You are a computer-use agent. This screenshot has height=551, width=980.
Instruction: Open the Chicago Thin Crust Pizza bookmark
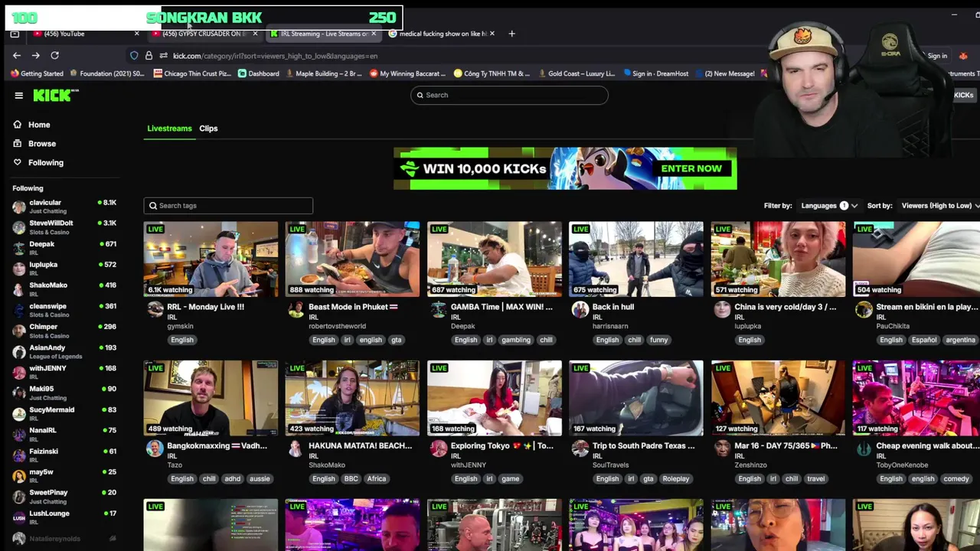192,73
